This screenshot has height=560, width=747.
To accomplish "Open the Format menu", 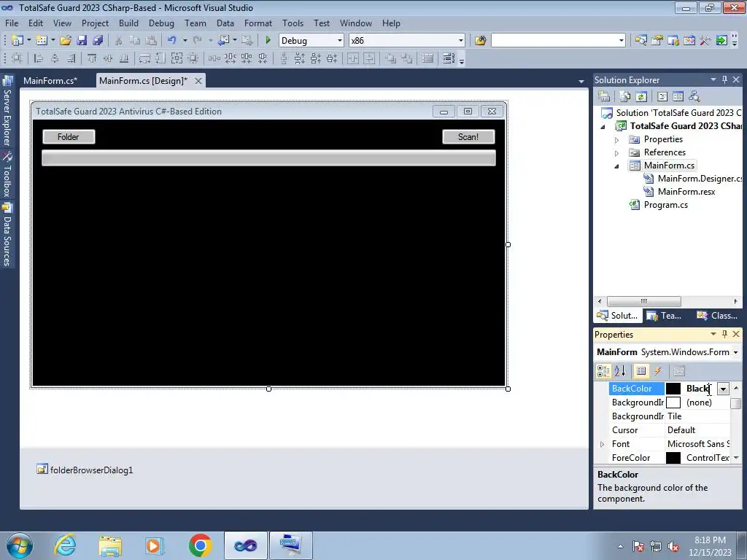I will 258,23.
